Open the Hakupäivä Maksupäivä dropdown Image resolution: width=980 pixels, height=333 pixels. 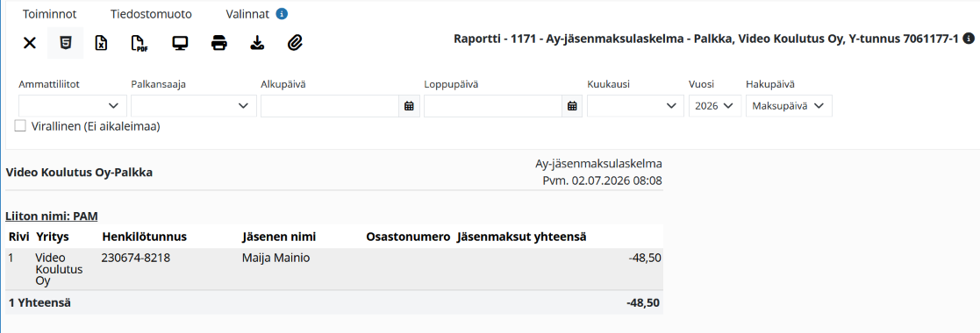[x=789, y=105]
